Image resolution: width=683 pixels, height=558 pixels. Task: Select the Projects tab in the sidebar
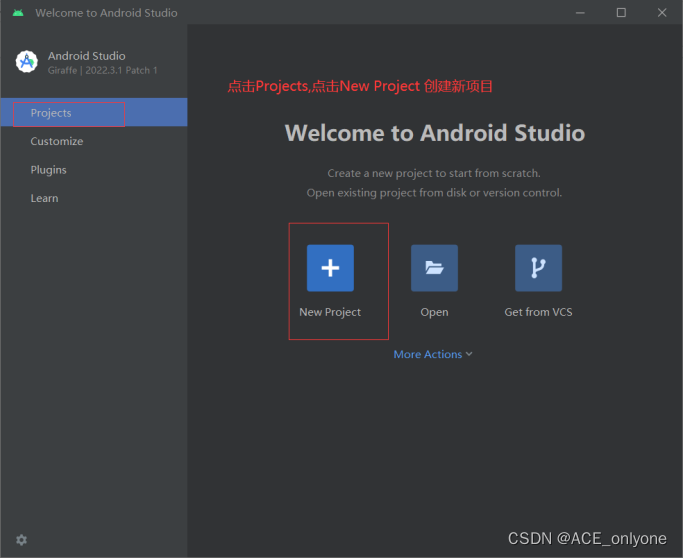94,112
